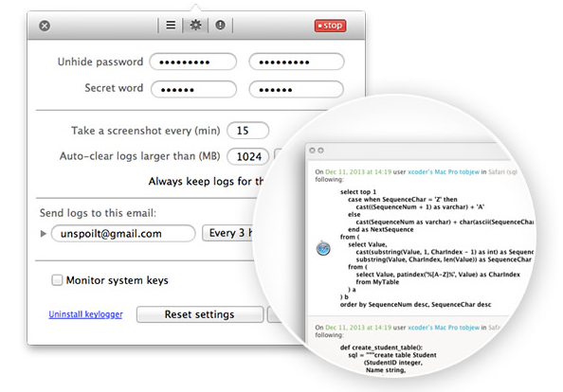Click the Uninstall keylogger link
The image size is (563, 392).
pos(85,314)
